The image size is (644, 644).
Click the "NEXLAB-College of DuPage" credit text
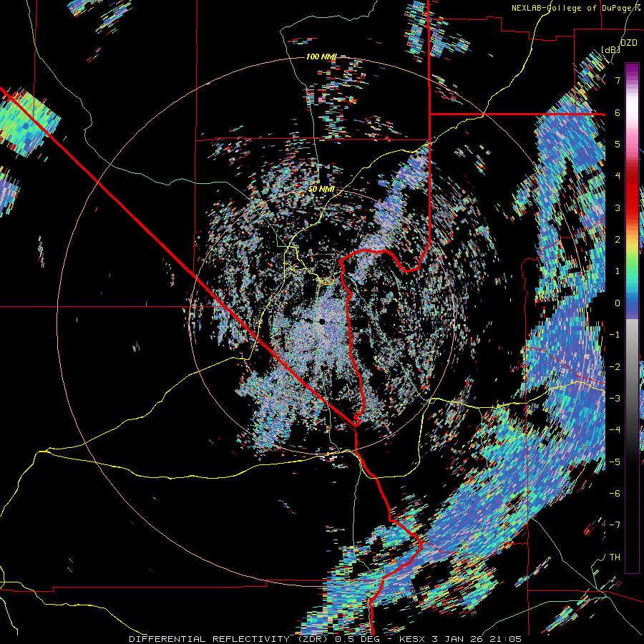click(x=571, y=8)
